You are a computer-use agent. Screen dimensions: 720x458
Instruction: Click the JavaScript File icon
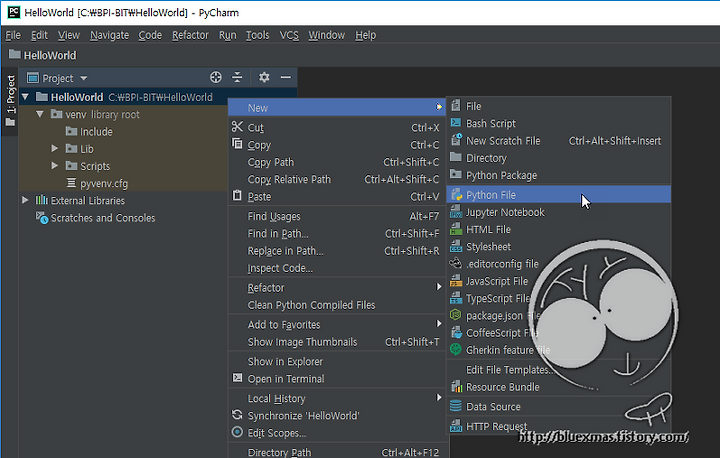(x=456, y=280)
